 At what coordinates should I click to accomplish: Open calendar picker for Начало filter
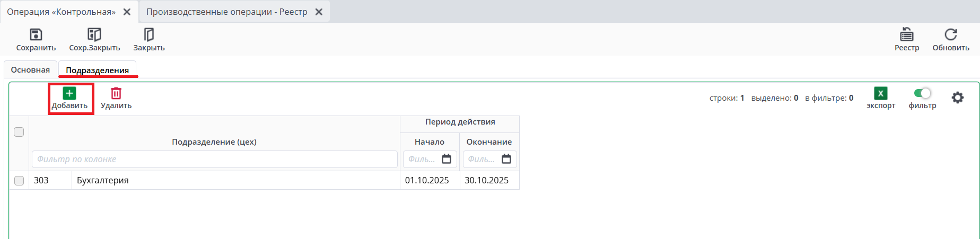point(447,159)
